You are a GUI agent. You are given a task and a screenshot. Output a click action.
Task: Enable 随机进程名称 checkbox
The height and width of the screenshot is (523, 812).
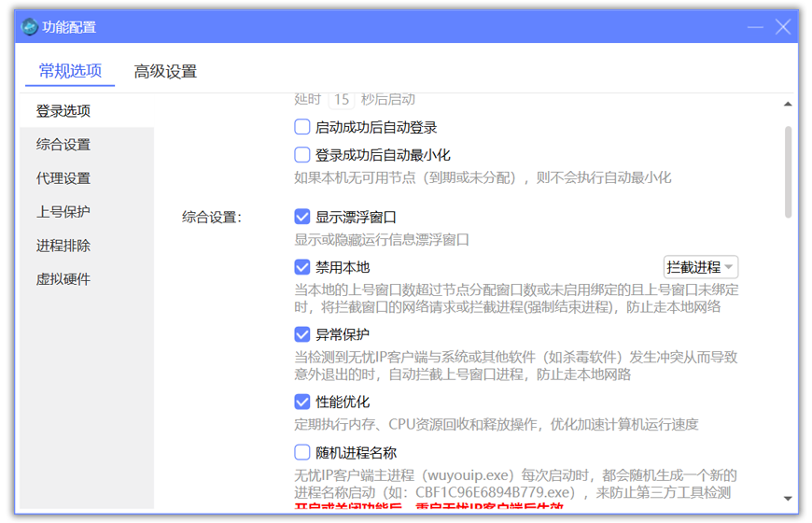pyautogui.click(x=302, y=452)
